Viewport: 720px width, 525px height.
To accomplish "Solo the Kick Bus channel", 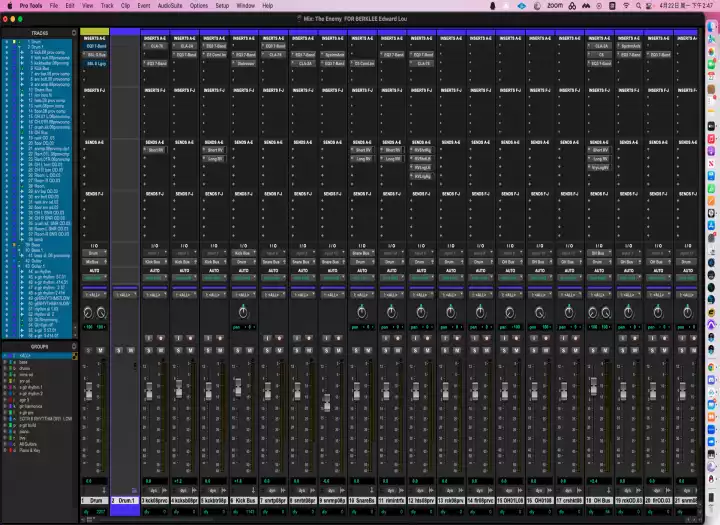I will [x=236, y=349].
